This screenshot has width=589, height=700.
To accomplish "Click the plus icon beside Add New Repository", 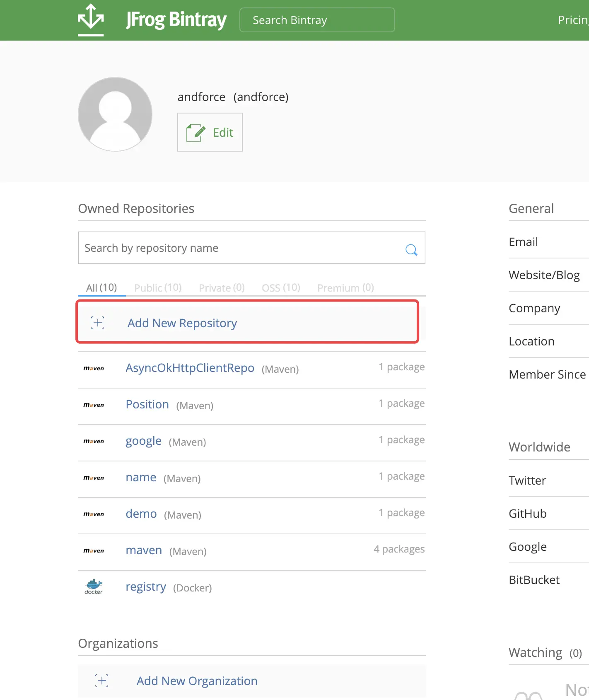I will pyautogui.click(x=98, y=323).
